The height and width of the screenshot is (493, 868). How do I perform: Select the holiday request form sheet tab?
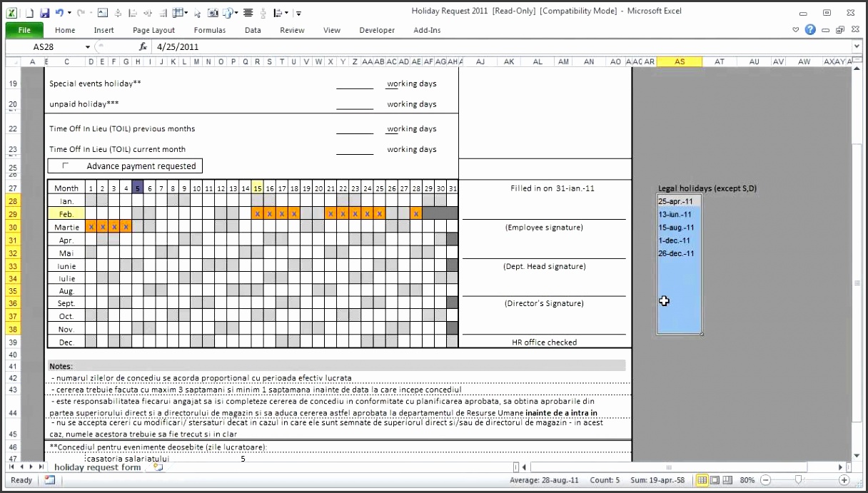(98, 467)
